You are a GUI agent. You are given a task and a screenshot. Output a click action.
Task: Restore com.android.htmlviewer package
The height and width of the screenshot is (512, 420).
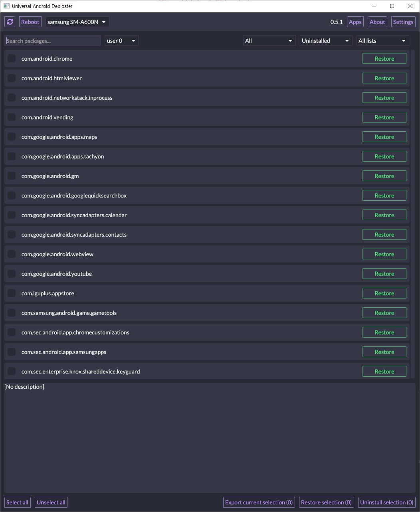pos(384,78)
